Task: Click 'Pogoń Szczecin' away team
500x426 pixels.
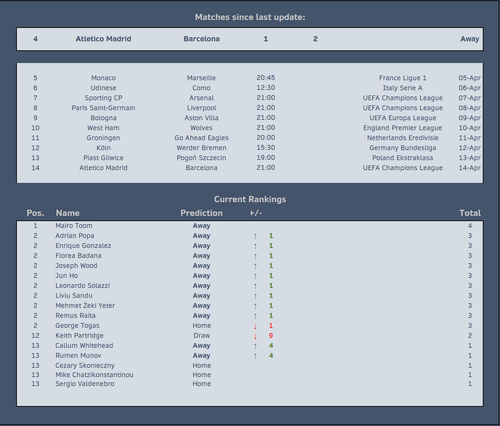Action: 201,158
